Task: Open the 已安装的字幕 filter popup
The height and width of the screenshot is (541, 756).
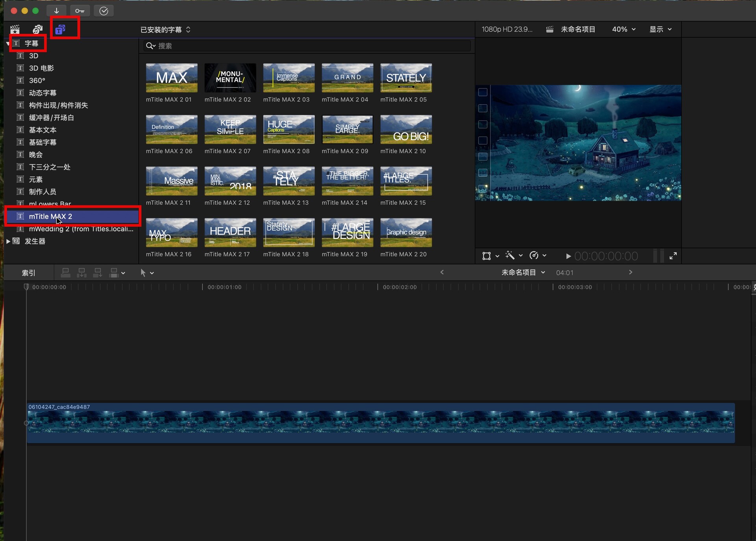Action: coord(166,30)
